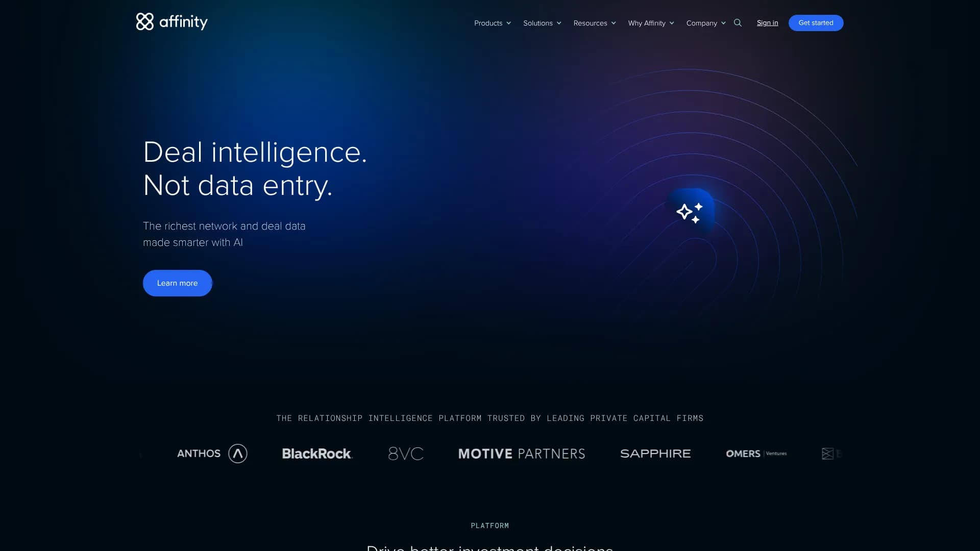Click the AI sparkle icon in hero
This screenshot has height=551, width=980.
(x=690, y=212)
